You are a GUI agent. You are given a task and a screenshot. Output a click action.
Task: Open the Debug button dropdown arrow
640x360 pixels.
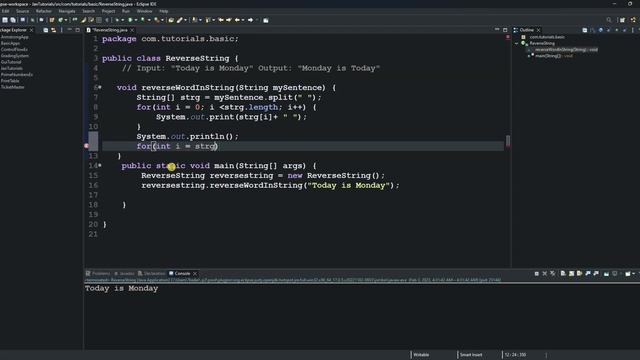click(122, 20)
